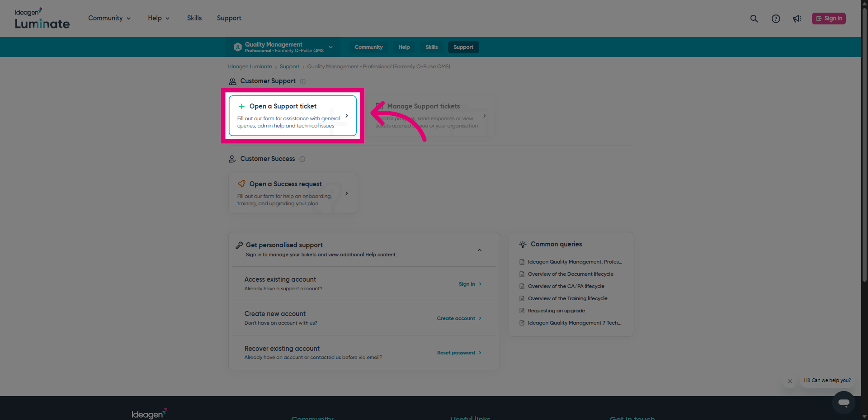Open Support in the top navigation
Image resolution: width=868 pixels, height=420 pixels.
229,18
